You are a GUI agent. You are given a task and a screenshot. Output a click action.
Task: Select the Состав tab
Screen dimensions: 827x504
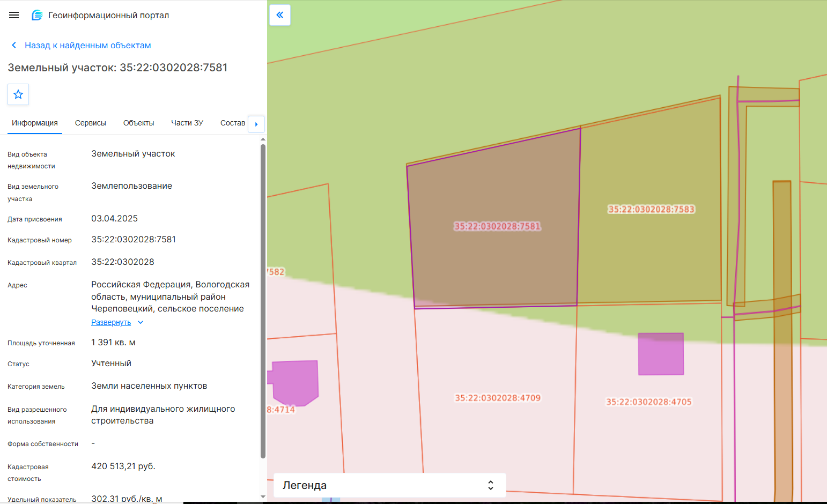pos(233,123)
